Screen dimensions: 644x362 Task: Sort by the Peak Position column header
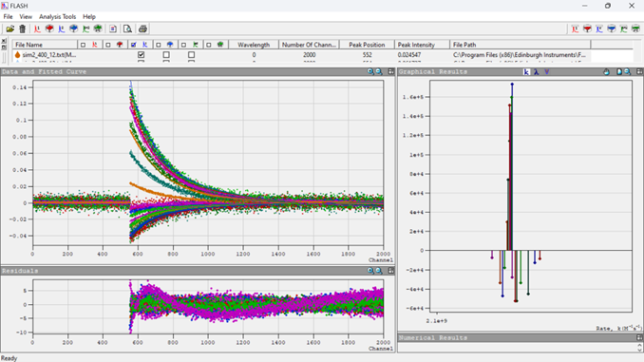(367, 45)
